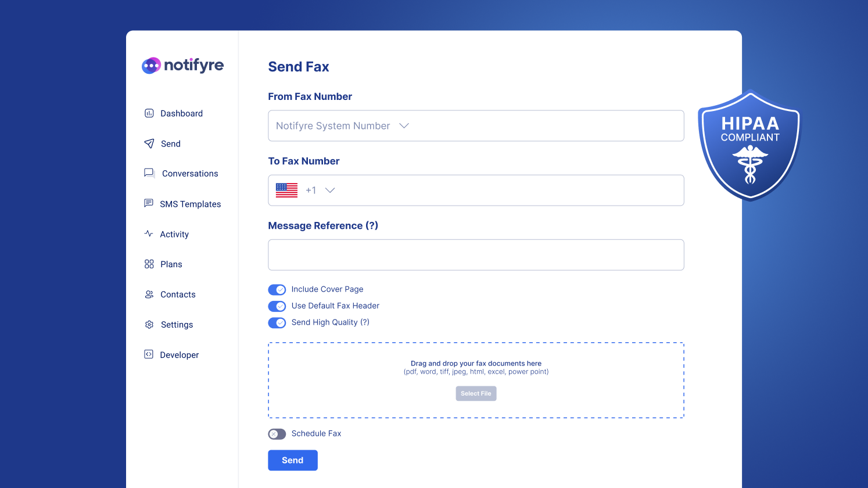Viewport: 868px width, 488px height.
Task: Click the Contacts person icon
Action: (149, 294)
